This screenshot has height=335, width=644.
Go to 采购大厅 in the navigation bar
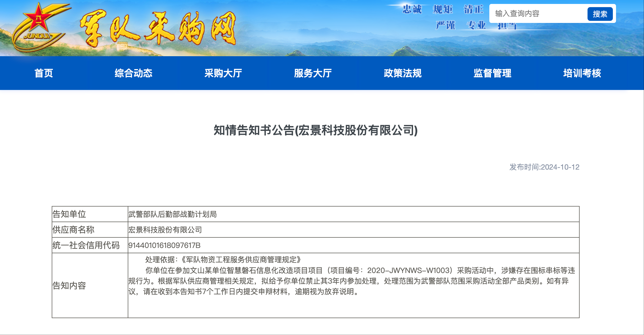[223, 73]
